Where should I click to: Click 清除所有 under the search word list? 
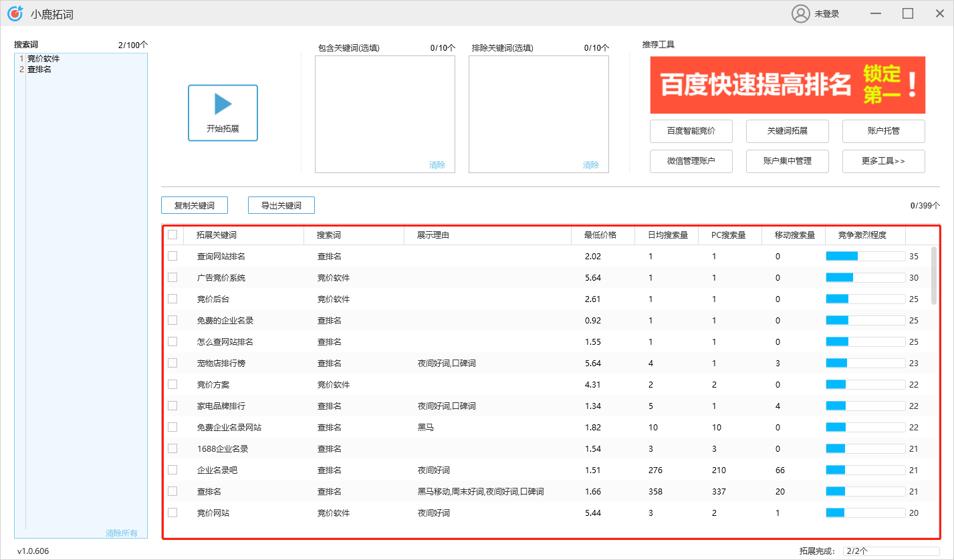click(x=122, y=533)
